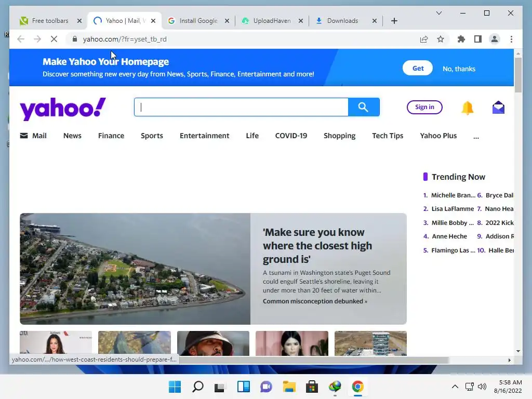Click the padlock site info icon
532x399 pixels.
pos(75,39)
